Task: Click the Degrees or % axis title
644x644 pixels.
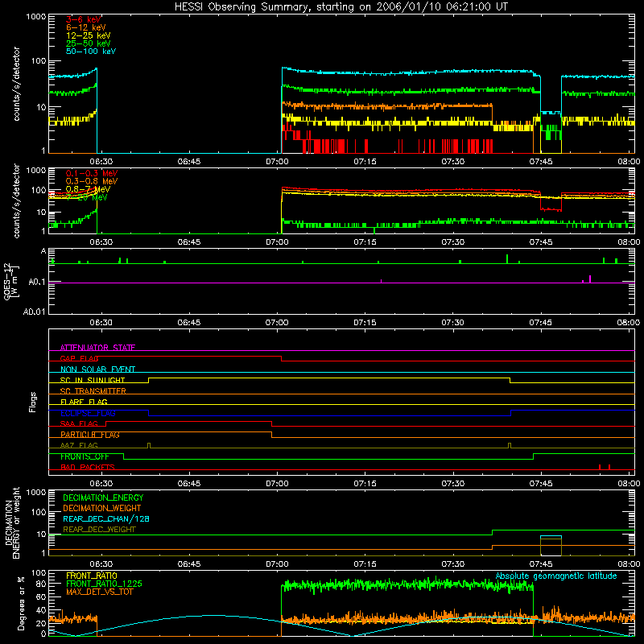Action: [x=21, y=604]
